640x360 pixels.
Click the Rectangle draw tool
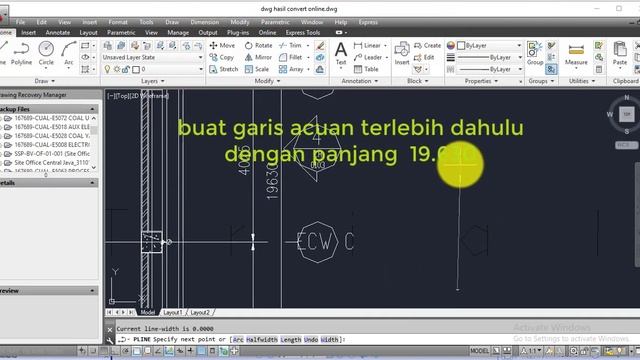[x=85, y=45]
